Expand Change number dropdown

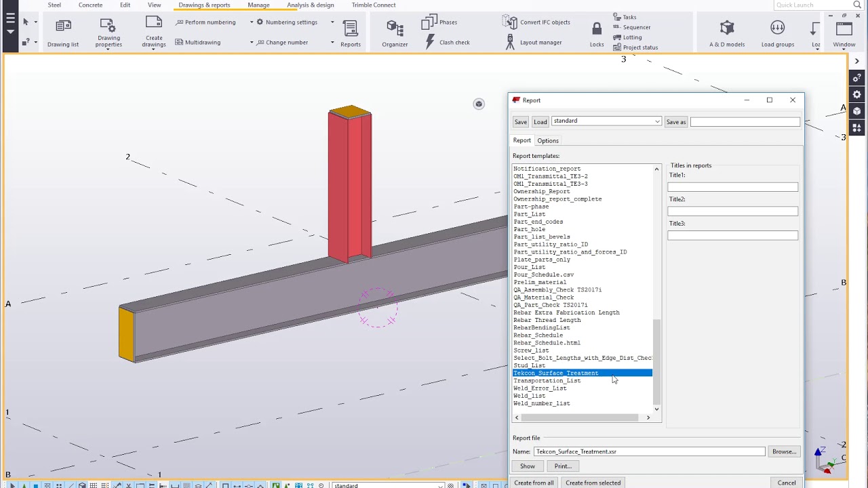point(332,43)
